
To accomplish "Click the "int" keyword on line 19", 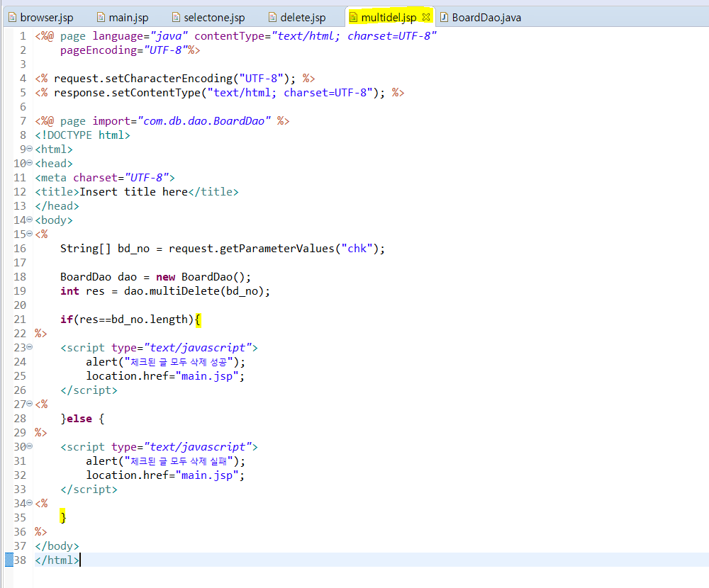I will pyautogui.click(x=69, y=291).
